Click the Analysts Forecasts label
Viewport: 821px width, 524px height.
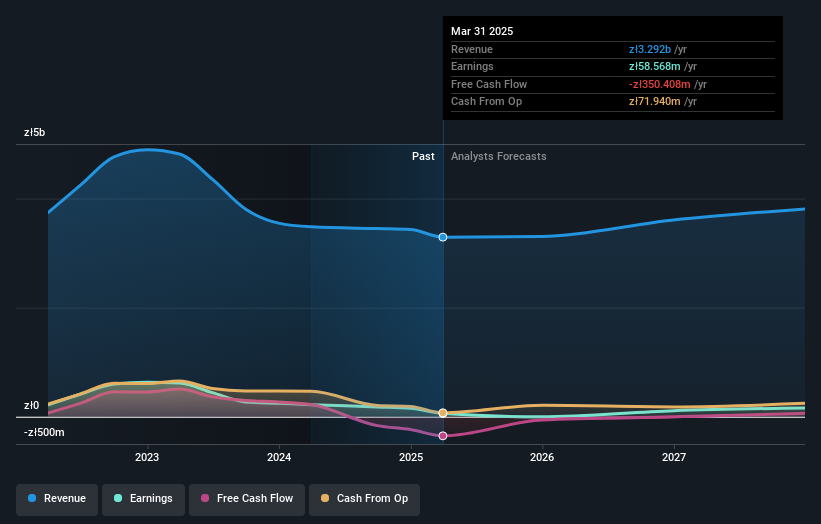pos(498,156)
